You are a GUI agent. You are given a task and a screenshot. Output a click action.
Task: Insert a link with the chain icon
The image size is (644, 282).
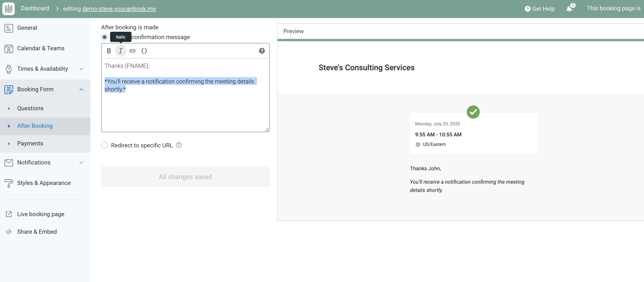(132, 51)
